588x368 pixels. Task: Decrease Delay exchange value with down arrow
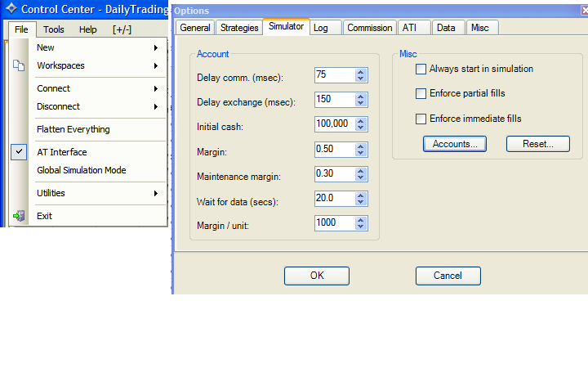pos(361,103)
